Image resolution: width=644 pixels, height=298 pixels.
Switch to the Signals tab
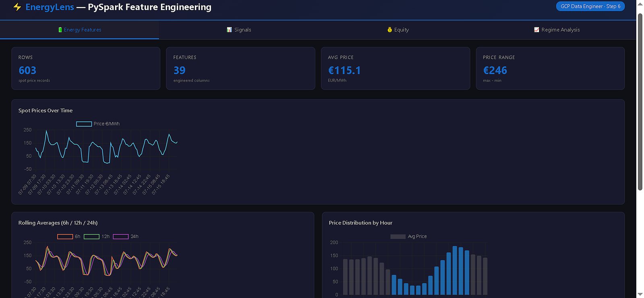coord(239,30)
